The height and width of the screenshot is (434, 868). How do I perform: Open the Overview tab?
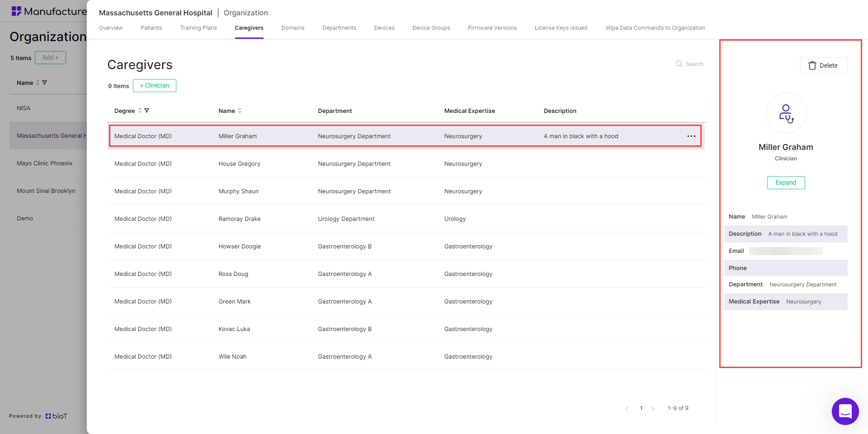(111, 28)
